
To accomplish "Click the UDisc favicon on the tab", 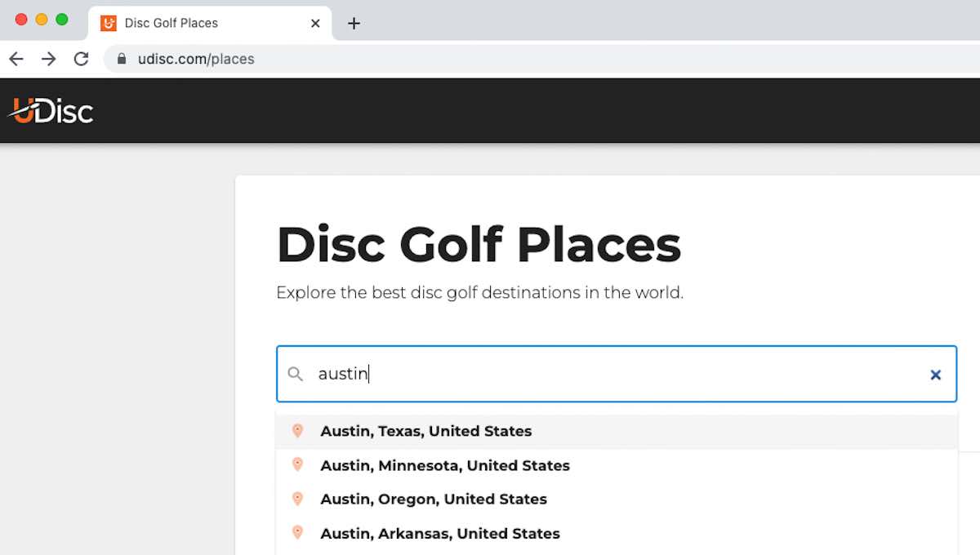I will coord(109,23).
